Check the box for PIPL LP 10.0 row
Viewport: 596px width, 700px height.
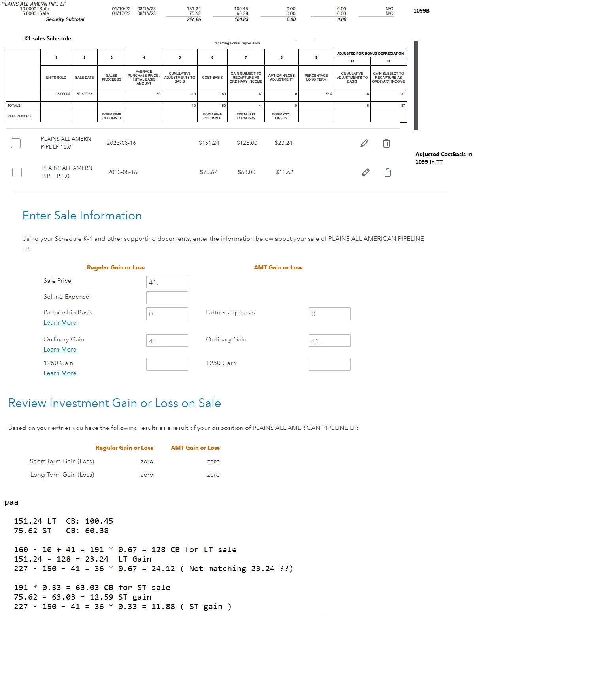16,143
